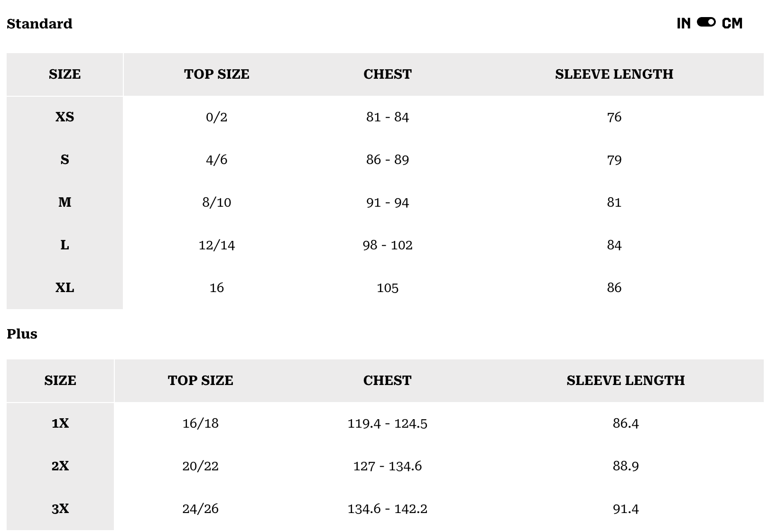Click the sleeve length 76 cell
This screenshot has width=778, height=532.
pos(614,117)
